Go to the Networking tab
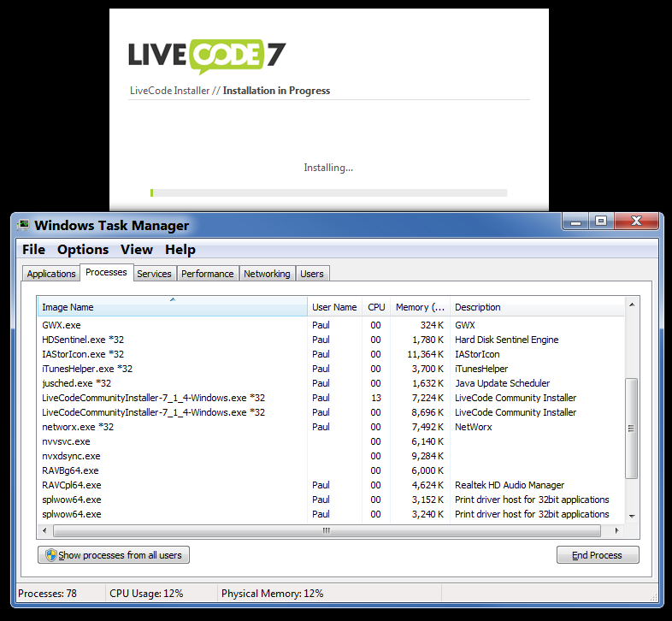This screenshot has height=621, width=672. tap(267, 274)
